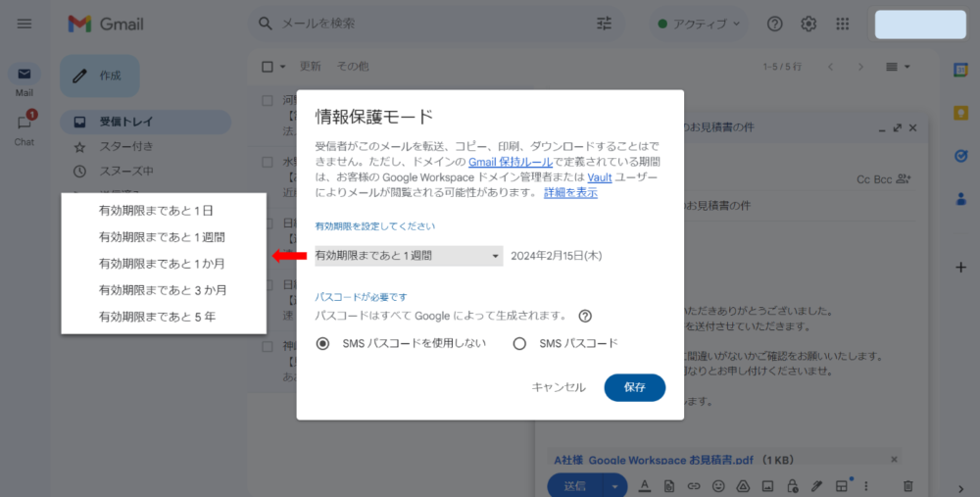Screen dimensions: 980x497
Task: Click 更新 in the mail toolbar
Action: (310, 67)
